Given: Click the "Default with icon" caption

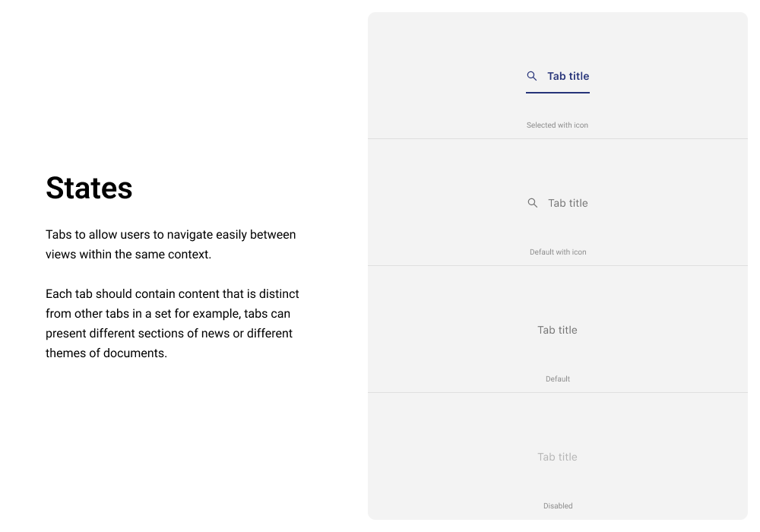Looking at the screenshot, I should pyautogui.click(x=557, y=252).
